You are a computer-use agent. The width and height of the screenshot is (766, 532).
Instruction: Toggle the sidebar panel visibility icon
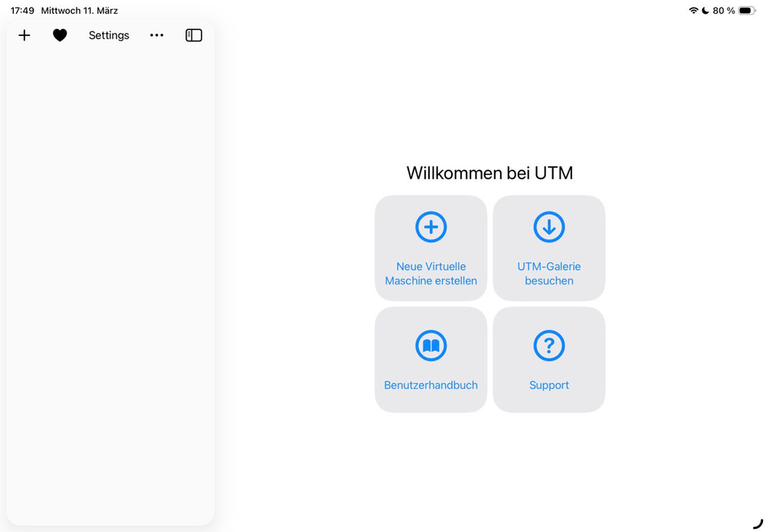point(194,35)
